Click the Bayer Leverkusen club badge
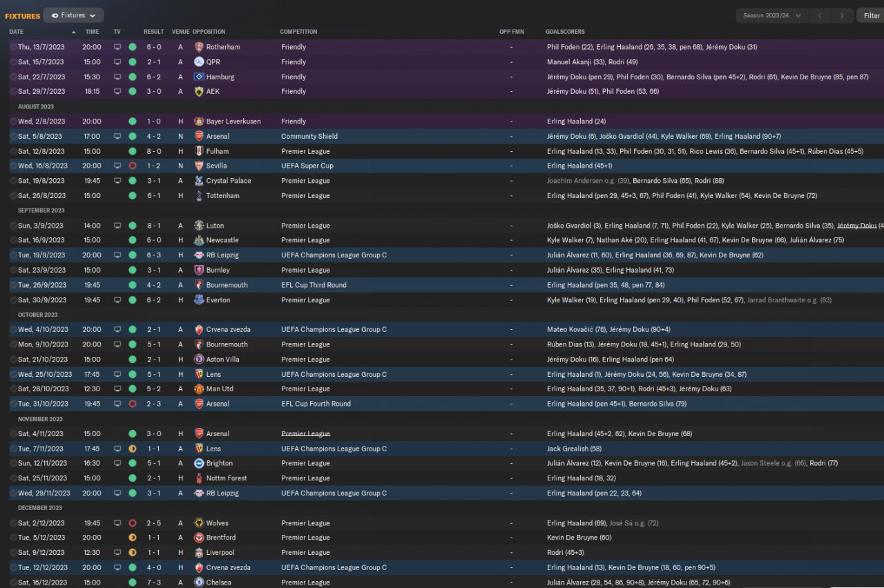Screen dimensions: 884x588 [x=199, y=121]
